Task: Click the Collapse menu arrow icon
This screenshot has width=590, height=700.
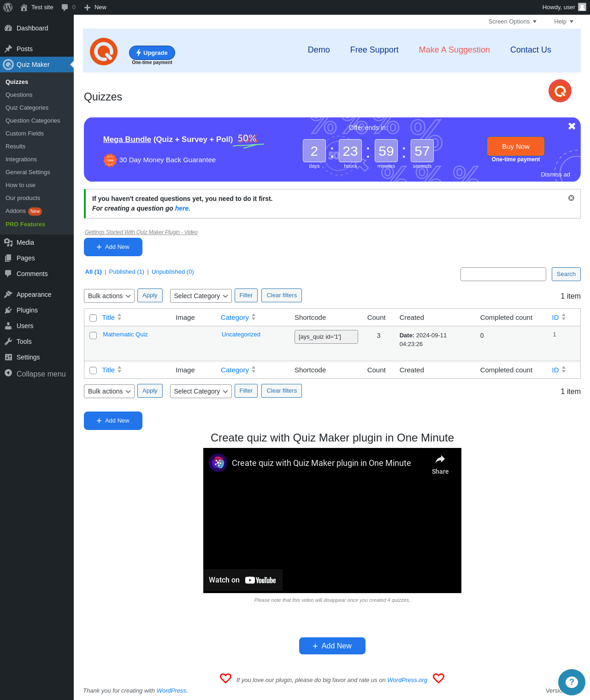Action: pos(8,373)
